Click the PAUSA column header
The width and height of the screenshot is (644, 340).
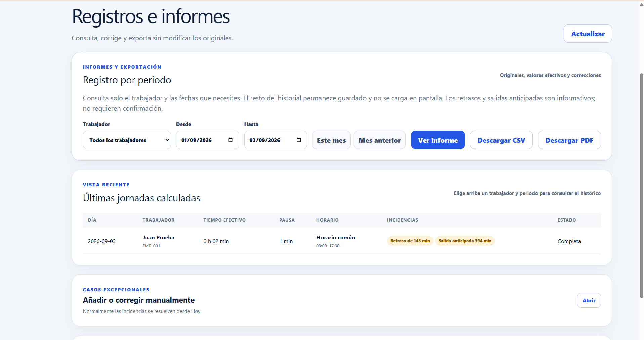coord(287,220)
